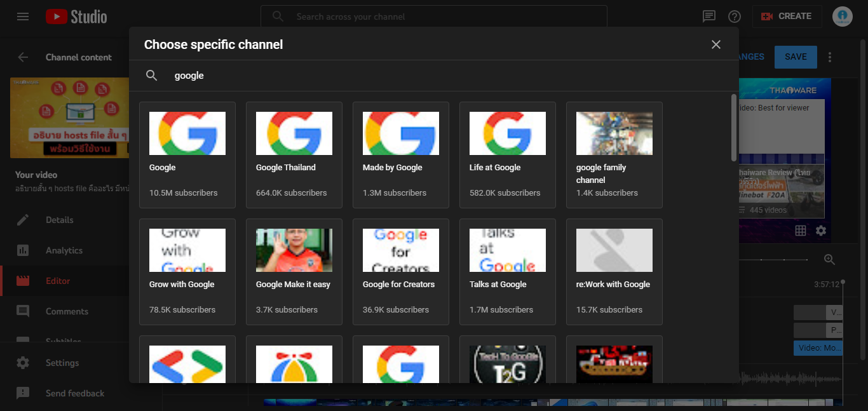
Task: Click the gear icon under video preview
Action: point(821,231)
